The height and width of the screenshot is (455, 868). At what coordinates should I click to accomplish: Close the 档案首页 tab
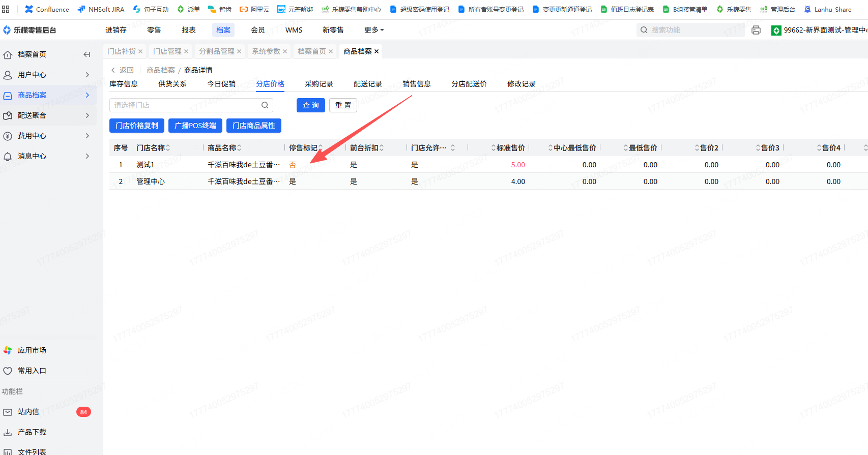point(331,51)
